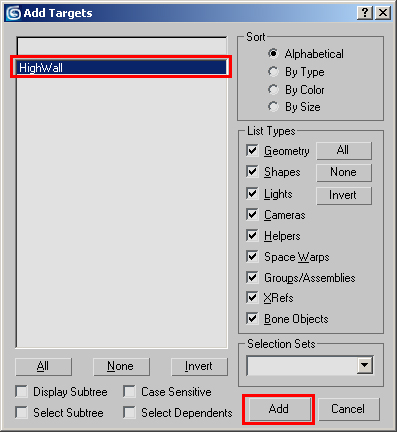Click the Cancel button
The width and height of the screenshot is (397, 432).
coord(349,409)
